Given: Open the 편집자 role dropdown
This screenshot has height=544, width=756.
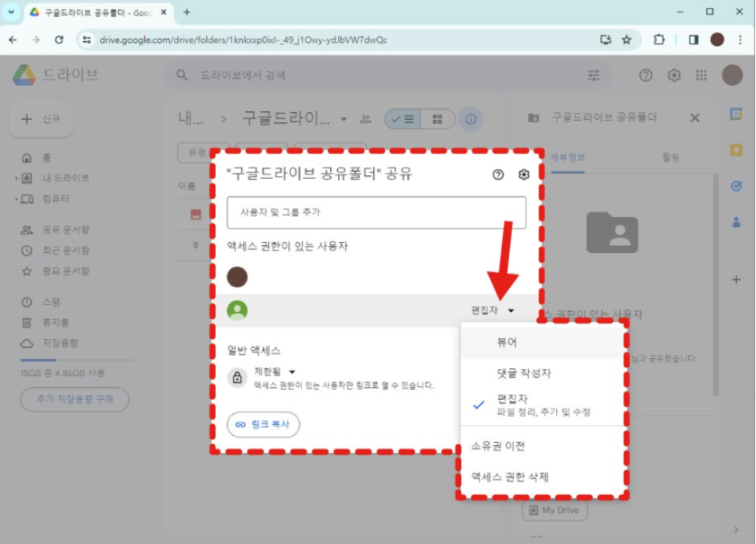Looking at the screenshot, I should (x=493, y=311).
